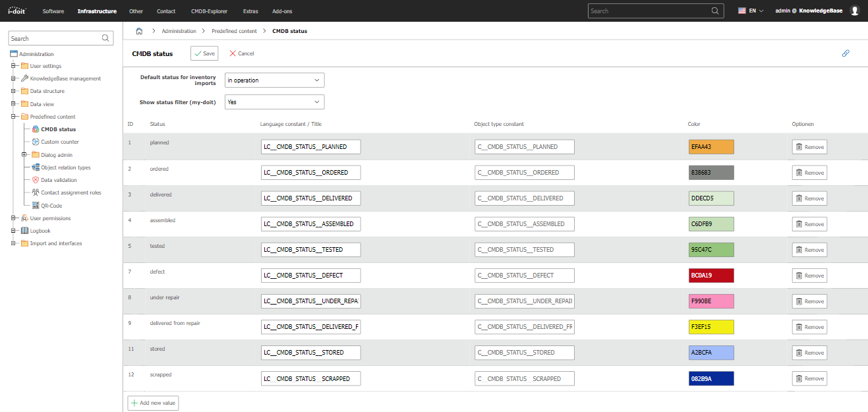Open Show status filter dropdown
This screenshot has width=868, height=412.
(x=274, y=102)
